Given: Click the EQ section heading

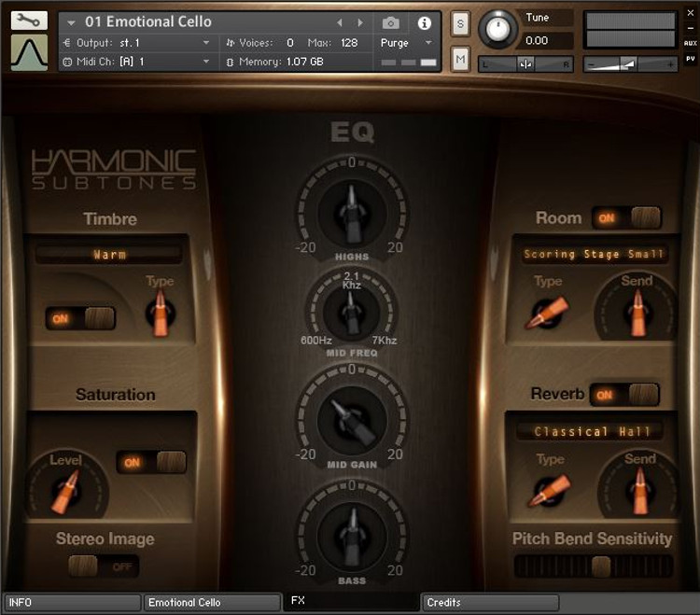Looking at the screenshot, I should [353, 133].
